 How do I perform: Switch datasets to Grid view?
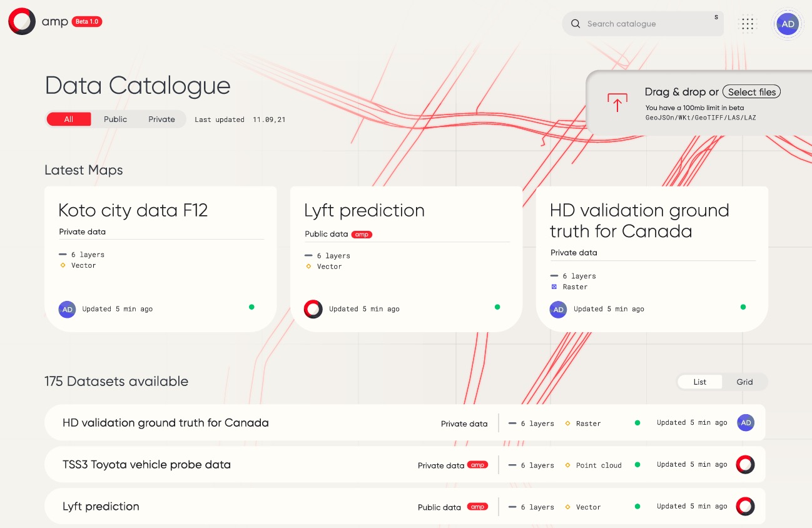744,382
